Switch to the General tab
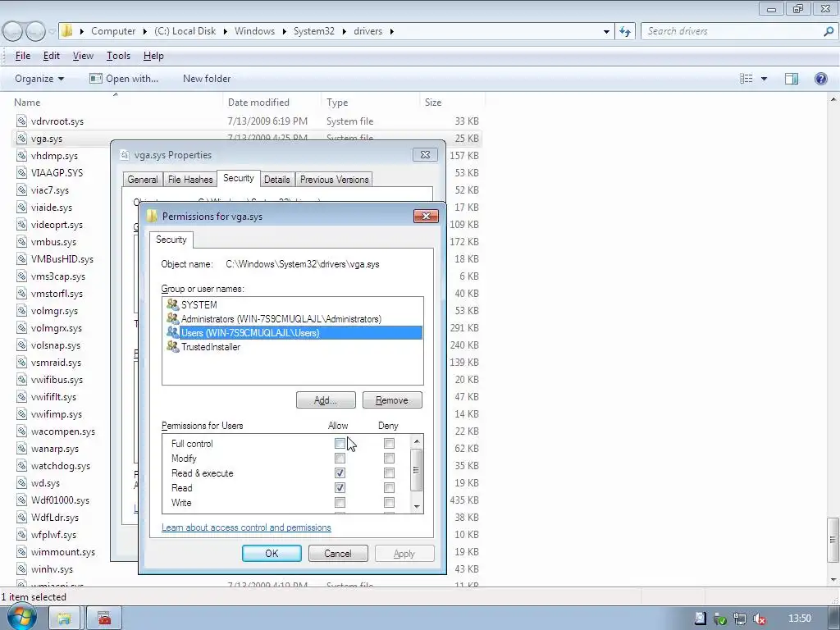Screen dimensions: 840x630 point(143,180)
